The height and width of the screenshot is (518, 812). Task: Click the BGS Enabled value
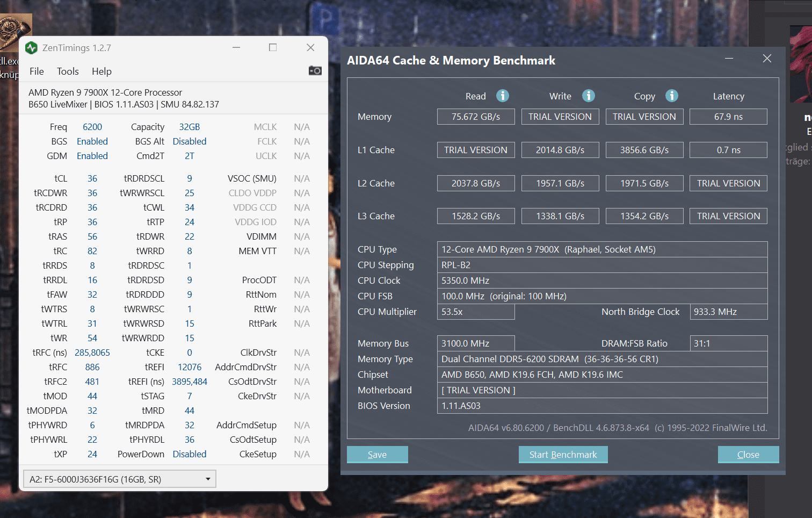tap(92, 141)
